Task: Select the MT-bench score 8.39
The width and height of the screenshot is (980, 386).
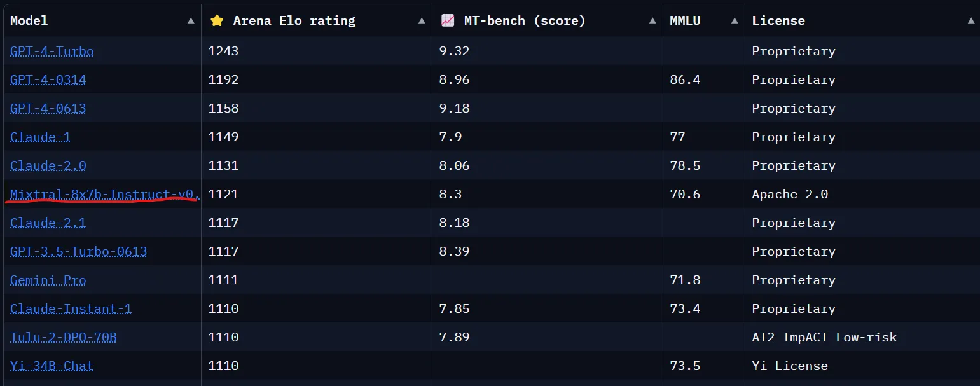Action: [455, 251]
